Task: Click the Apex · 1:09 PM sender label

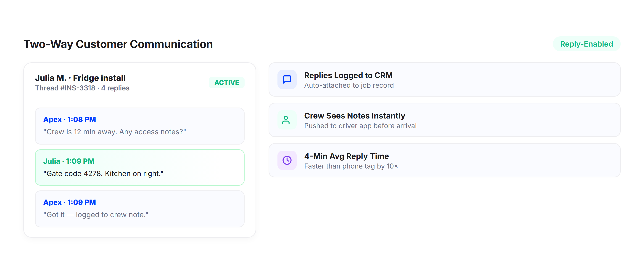Action: (x=69, y=202)
